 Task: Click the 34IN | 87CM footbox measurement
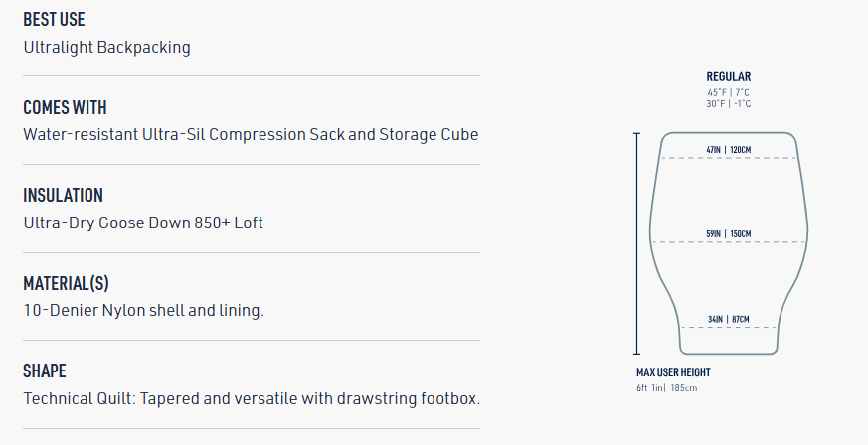[729, 319]
